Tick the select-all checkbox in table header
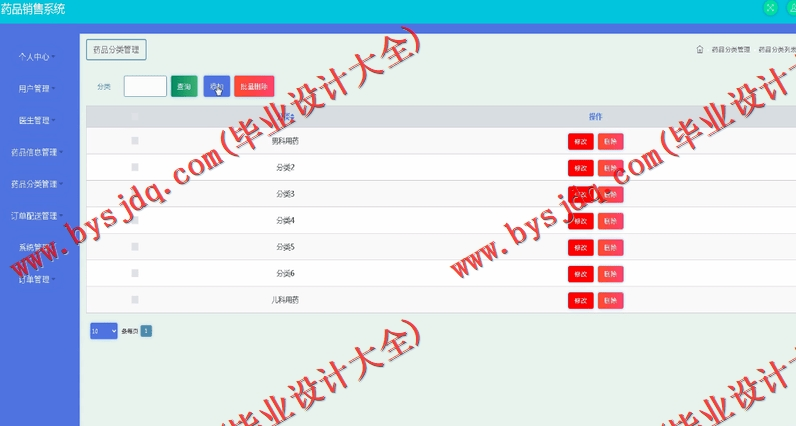The image size is (796, 426). point(135,117)
